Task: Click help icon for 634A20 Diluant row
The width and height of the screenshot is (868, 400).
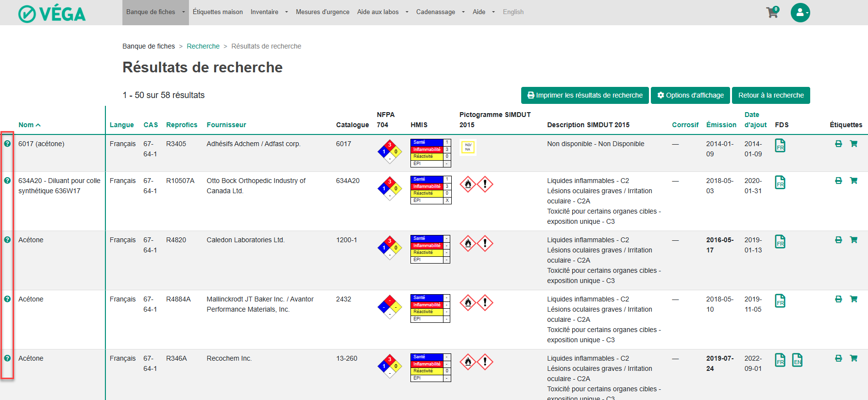Action: coord(7,181)
